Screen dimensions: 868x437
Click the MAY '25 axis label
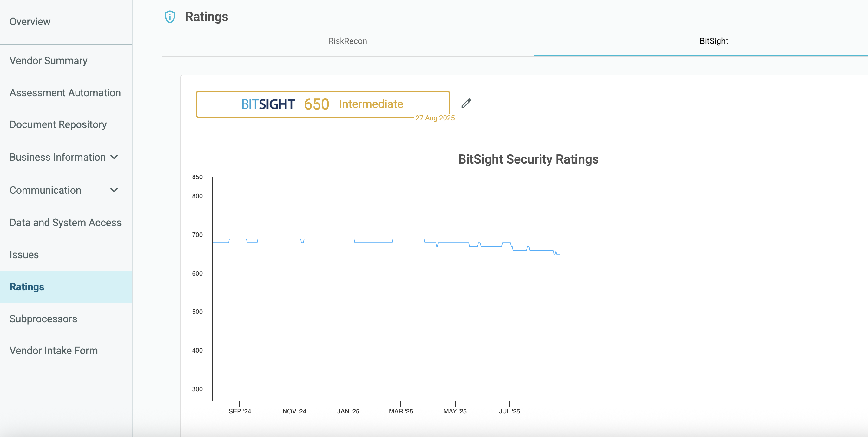[x=455, y=411]
